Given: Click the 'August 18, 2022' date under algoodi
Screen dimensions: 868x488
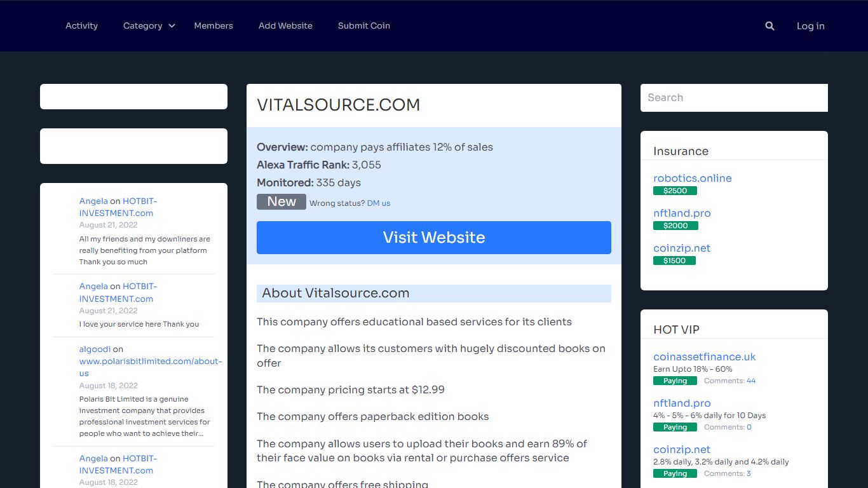Looking at the screenshot, I should tap(109, 386).
